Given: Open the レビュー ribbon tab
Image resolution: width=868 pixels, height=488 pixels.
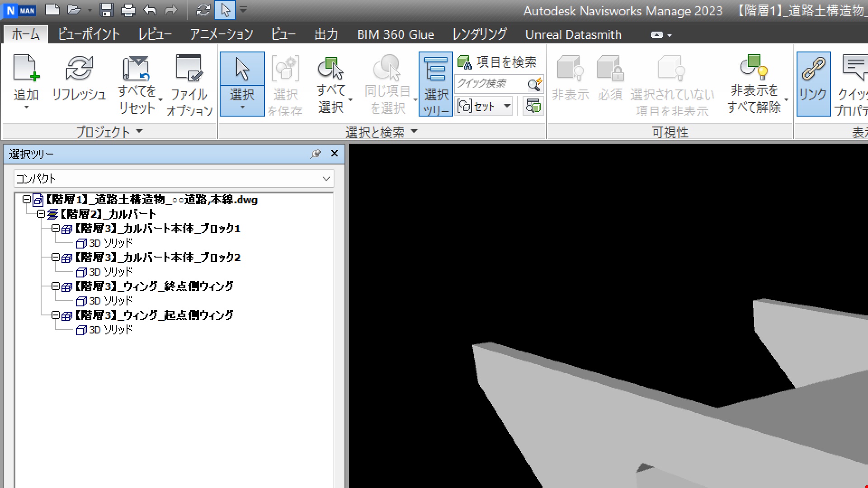Looking at the screenshot, I should click(x=155, y=34).
